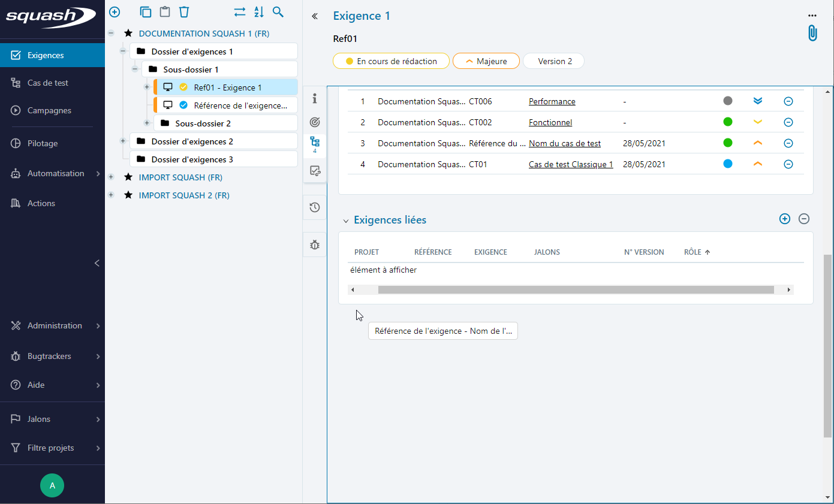Click the delete trash icon
The width and height of the screenshot is (834, 504).
184,12
